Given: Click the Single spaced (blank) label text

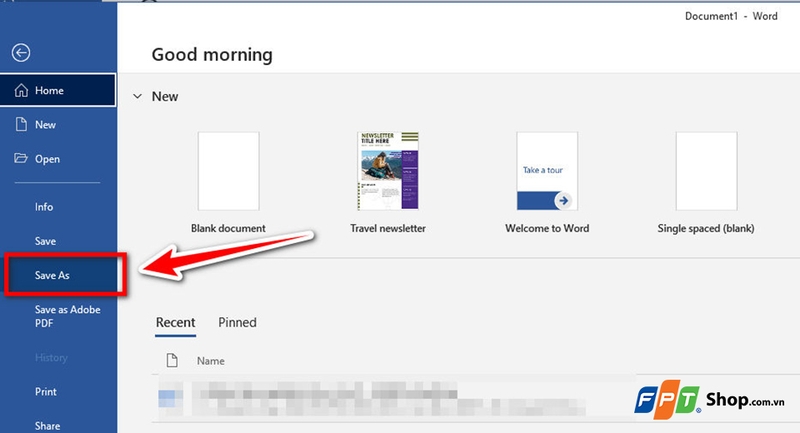Looking at the screenshot, I should tap(706, 228).
